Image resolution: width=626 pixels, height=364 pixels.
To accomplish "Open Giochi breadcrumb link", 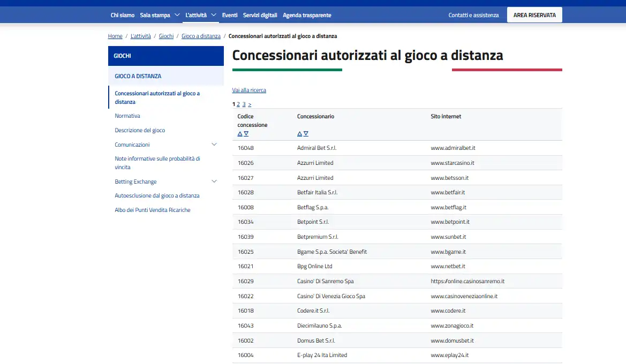I will [x=166, y=36].
